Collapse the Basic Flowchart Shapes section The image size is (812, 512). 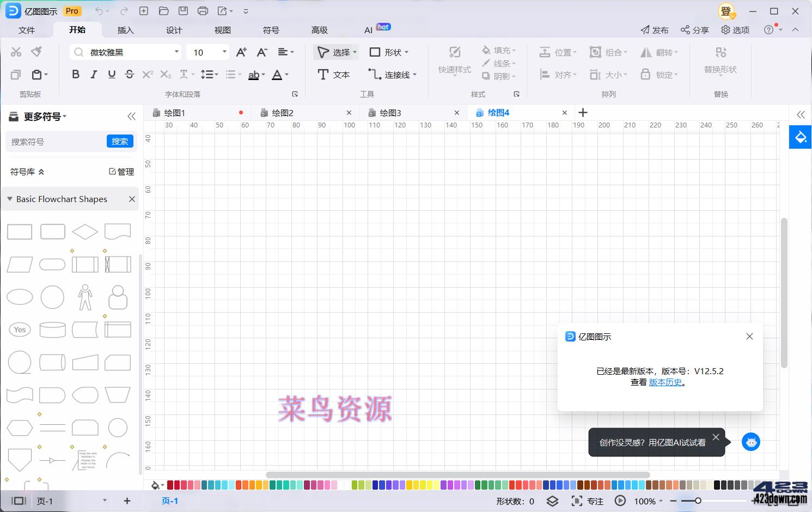tap(9, 199)
